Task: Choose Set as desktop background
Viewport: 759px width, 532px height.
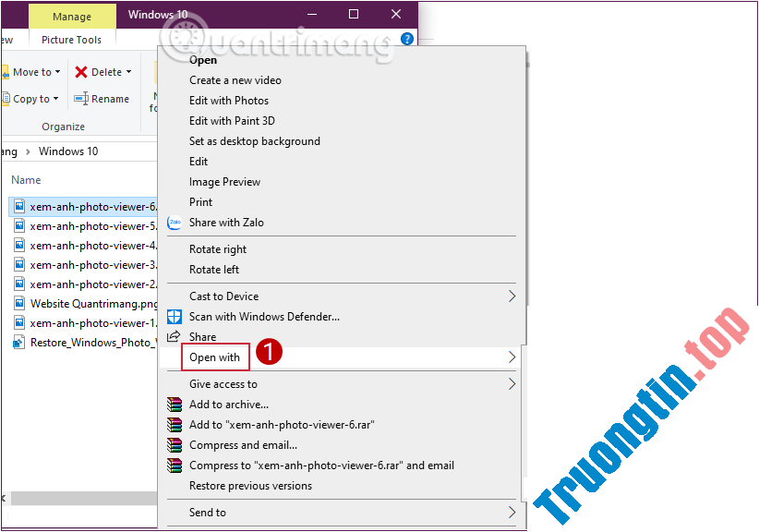Action: tap(255, 140)
